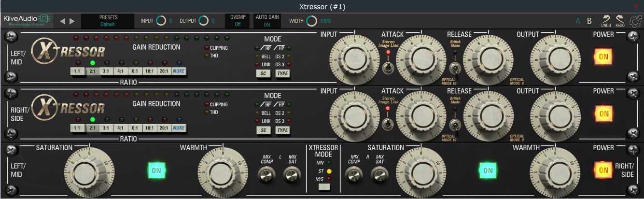Select 20:1 ratio on Left/Mid channel
The height and width of the screenshot is (199, 644).
(x=164, y=71)
